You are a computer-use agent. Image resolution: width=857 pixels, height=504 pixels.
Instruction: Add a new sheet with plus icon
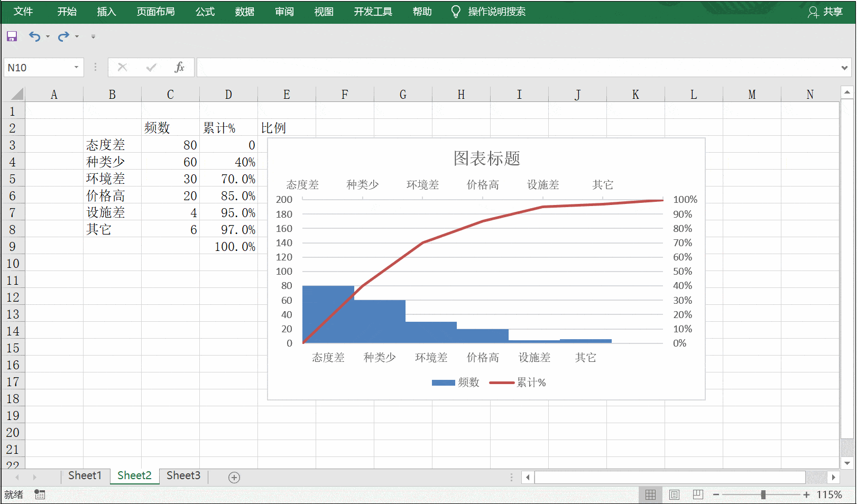tap(234, 478)
